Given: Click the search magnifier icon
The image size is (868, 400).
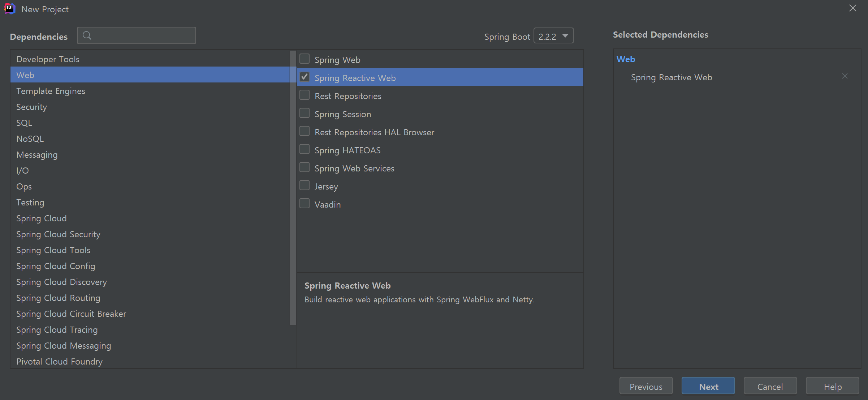Looking at the screenshot, I should click(x=87, y=35).
